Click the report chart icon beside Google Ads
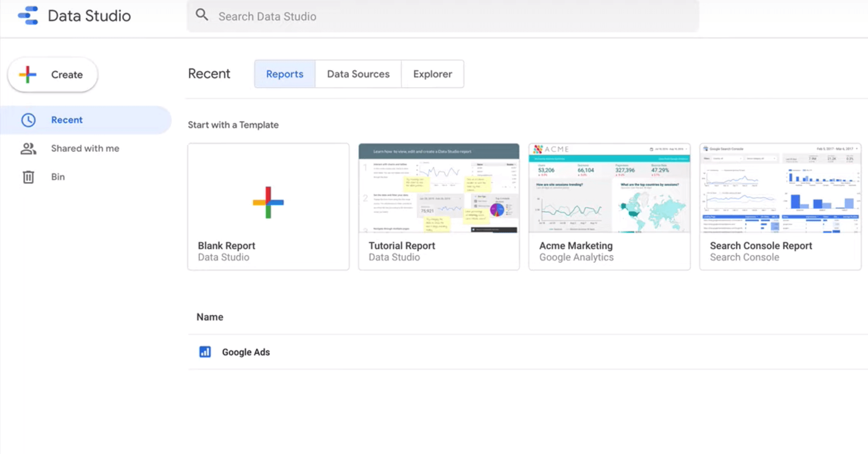 pos(205,352)
